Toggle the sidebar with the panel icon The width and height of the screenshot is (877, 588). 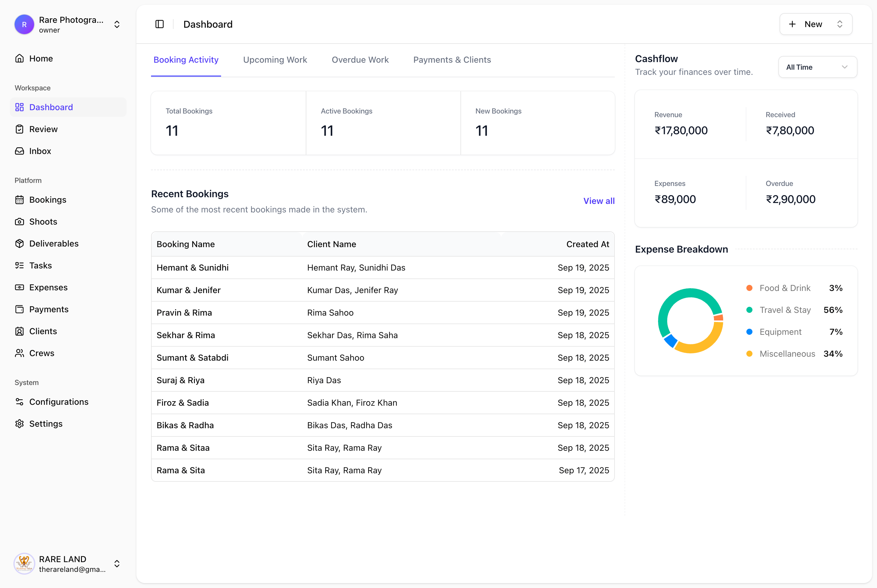pyautogui.click(x=159, y=24)
